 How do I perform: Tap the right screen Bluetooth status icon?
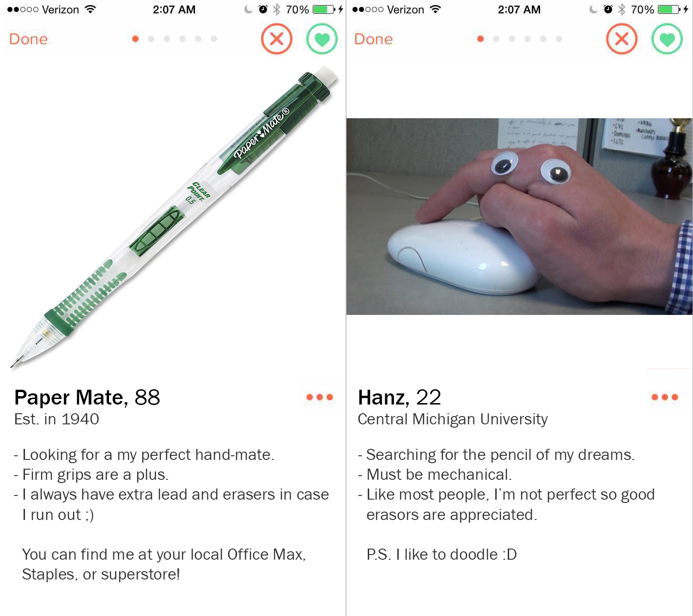pyautogui.click(x=622, y=9)
